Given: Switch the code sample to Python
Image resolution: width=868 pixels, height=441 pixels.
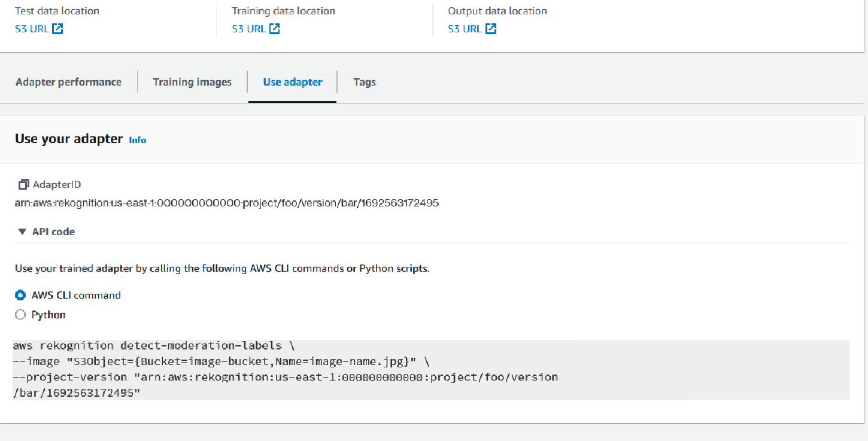Looking at the screenshot, I should [20, 314].
